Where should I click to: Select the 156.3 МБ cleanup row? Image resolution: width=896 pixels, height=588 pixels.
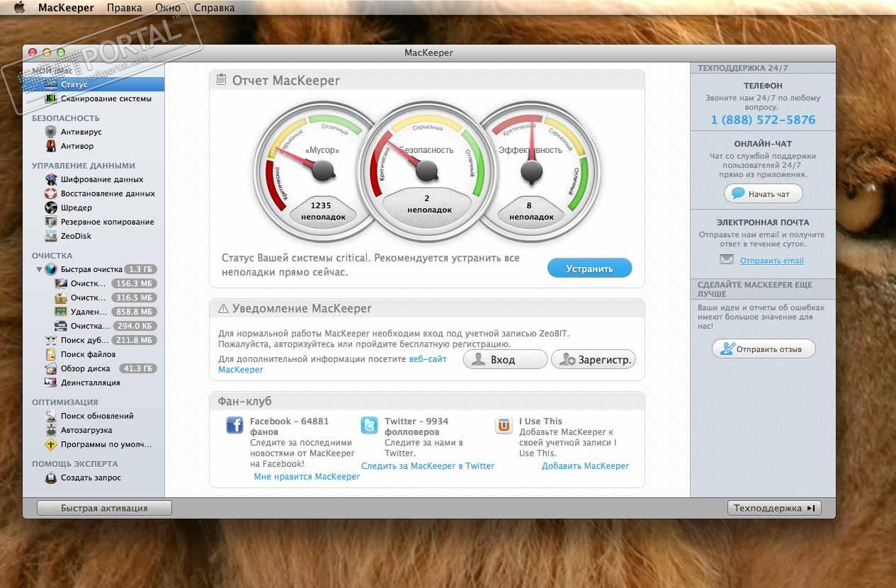pyautogui.click(x=93, y=283)
